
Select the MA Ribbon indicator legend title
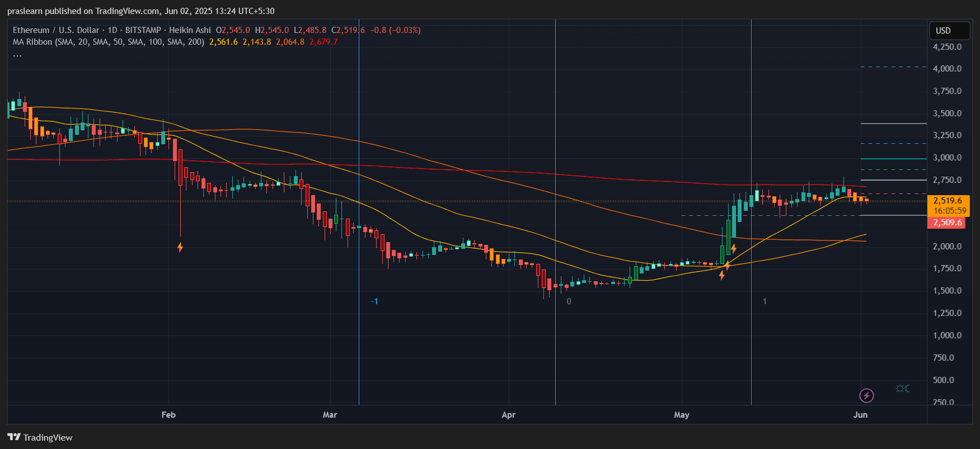(x=109, y=42)
